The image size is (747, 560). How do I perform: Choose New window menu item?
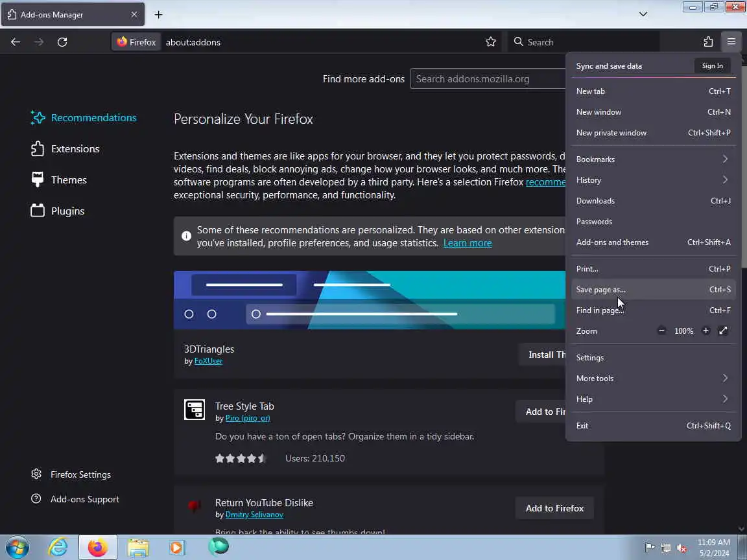tap(653, 112)
